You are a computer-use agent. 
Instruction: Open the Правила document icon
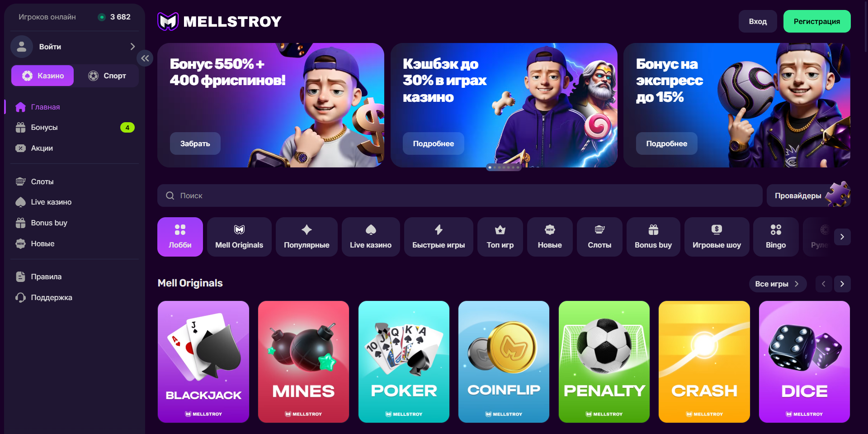[x=20, y=277]
